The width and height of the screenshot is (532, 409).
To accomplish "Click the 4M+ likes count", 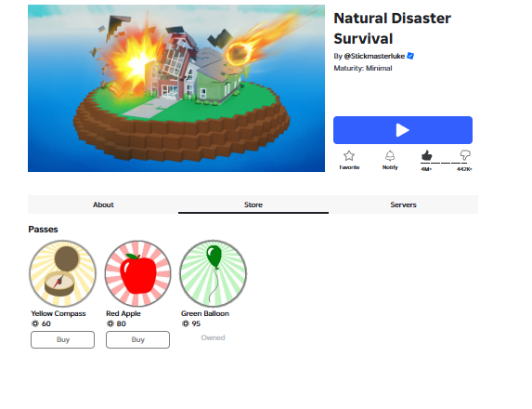I will pos(426,169).
